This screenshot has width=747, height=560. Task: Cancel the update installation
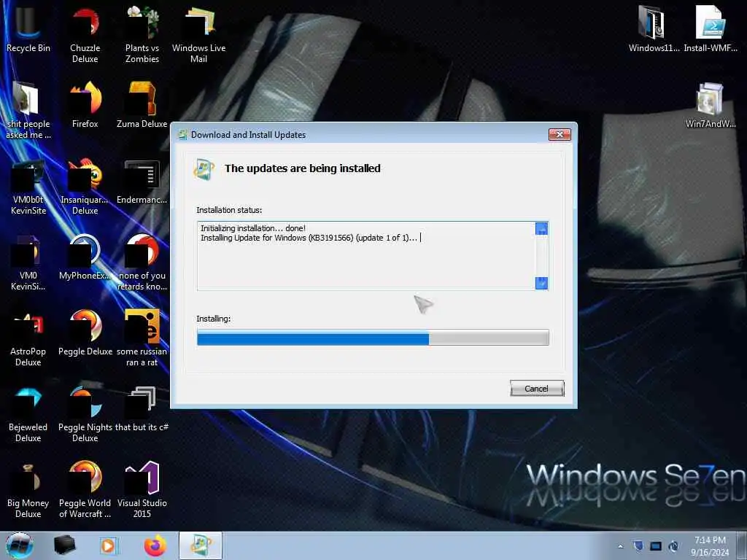[536, 389]
